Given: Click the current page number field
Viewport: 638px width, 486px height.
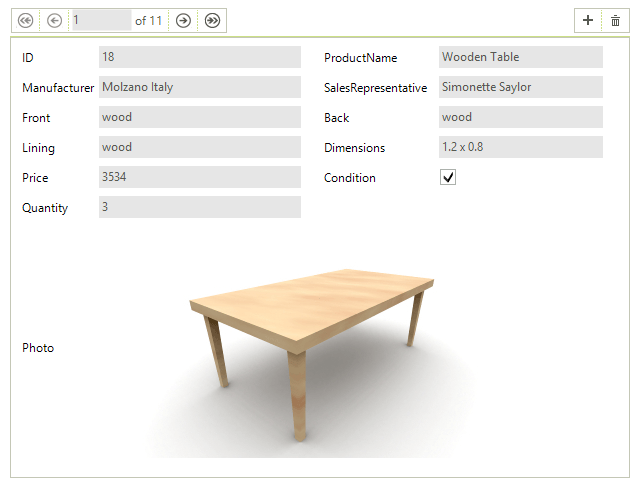Looking at the screenshot, I should tap(100, 20).
